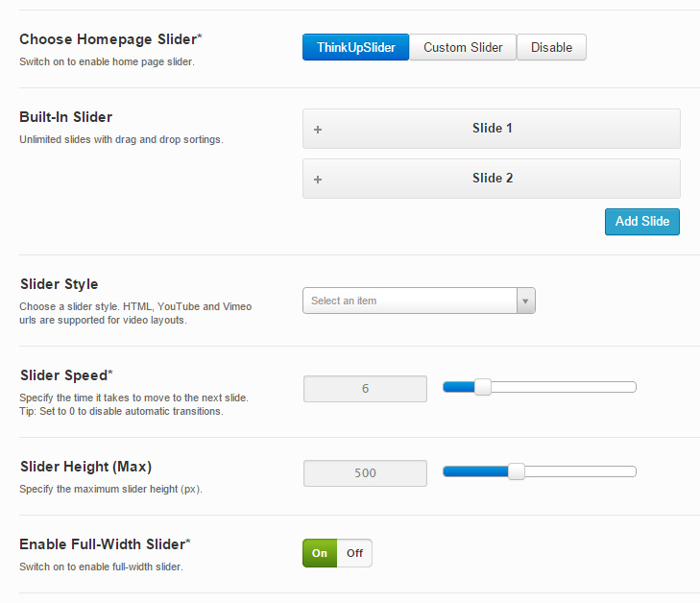Click the Slider Speed value field
The image size is (700, 603).
pyautogui.click(x=365, y=389)
